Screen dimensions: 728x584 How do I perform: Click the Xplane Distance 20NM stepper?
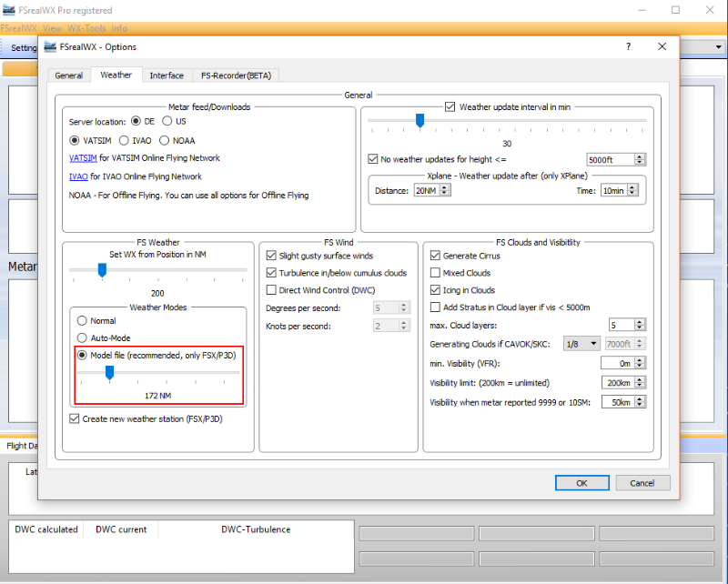coord(445,190)
